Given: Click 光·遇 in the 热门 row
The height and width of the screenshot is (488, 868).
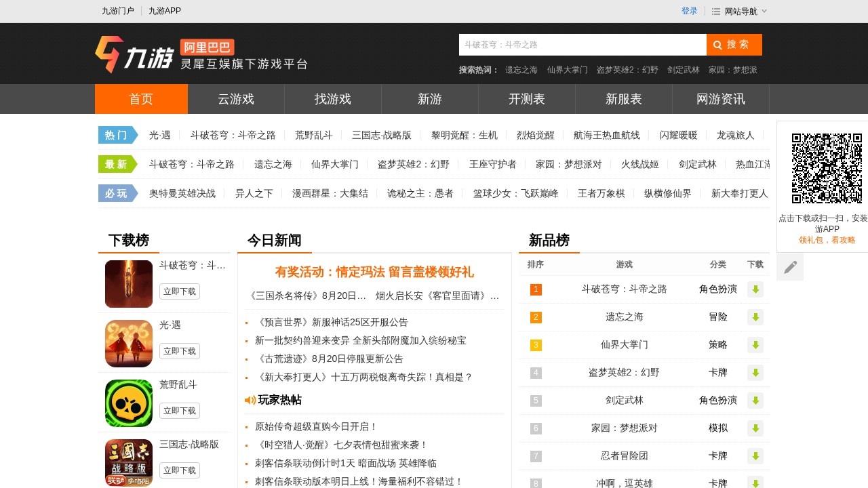Looking at the screenshot, I should (x=160, y=135).
